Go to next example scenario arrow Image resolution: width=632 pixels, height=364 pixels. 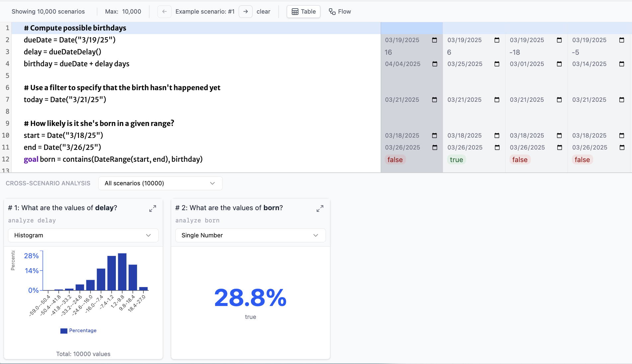pos(245,12)
